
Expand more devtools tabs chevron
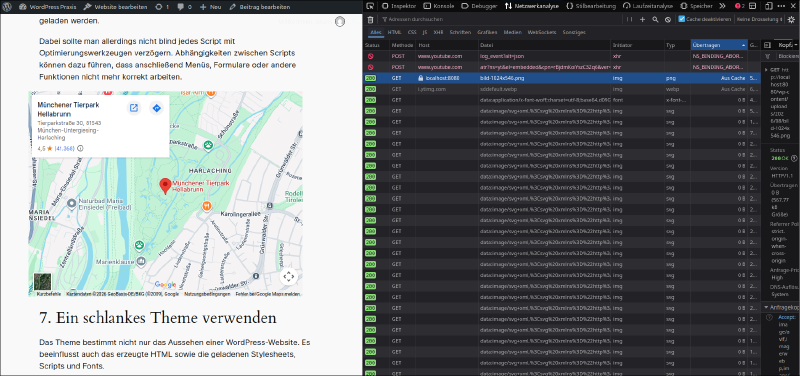tap(722, 7)
